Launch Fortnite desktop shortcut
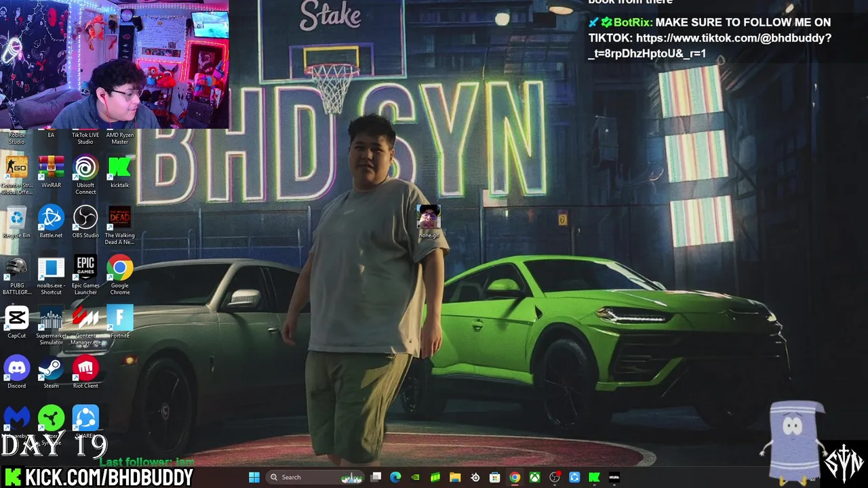Screen dimensions: 868x488 (x=119, y=323)
